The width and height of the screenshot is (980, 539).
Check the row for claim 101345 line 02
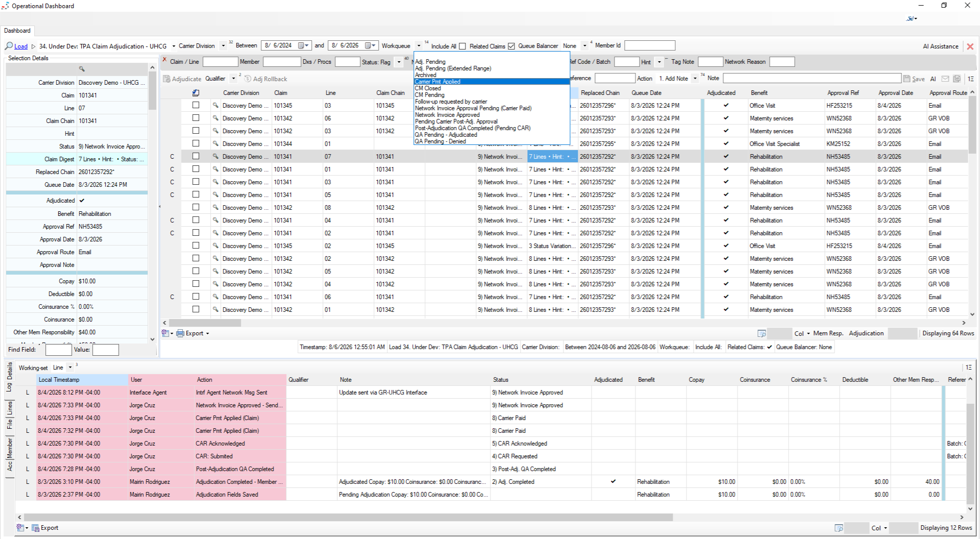pos(195,246)
